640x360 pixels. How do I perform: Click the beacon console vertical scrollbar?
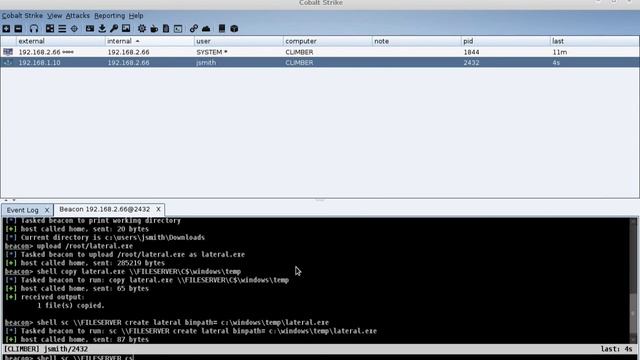[633, 280]
